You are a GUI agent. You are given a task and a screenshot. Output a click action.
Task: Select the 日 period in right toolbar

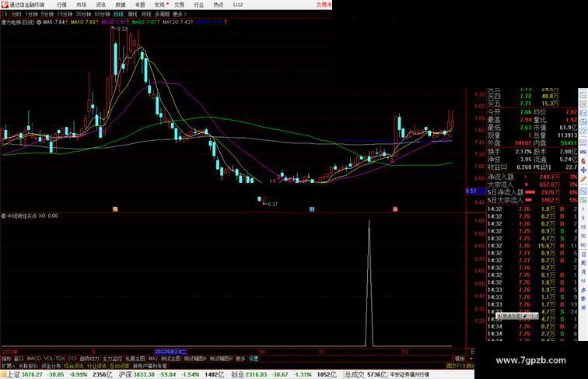pyautogui.click(x=583, y=254)
